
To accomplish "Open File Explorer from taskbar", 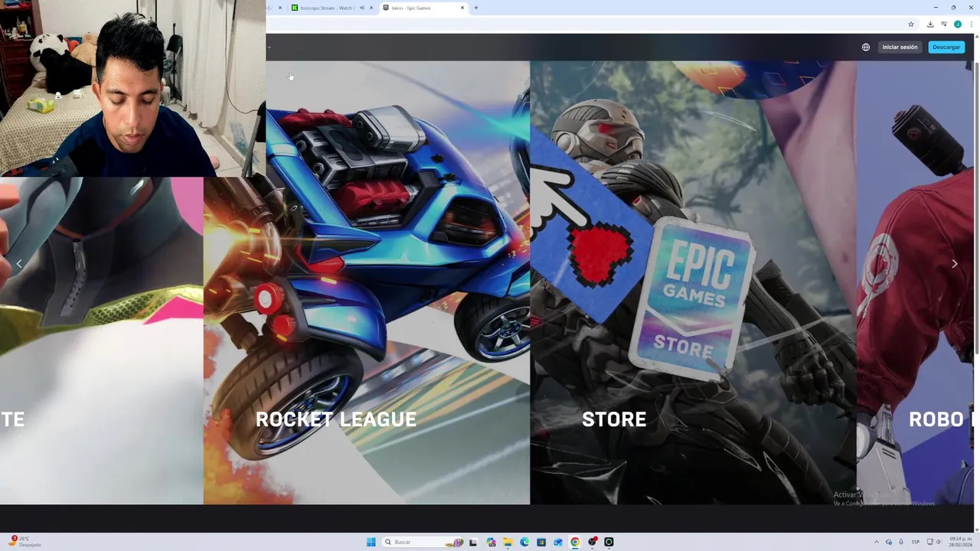I will point(508,542).
